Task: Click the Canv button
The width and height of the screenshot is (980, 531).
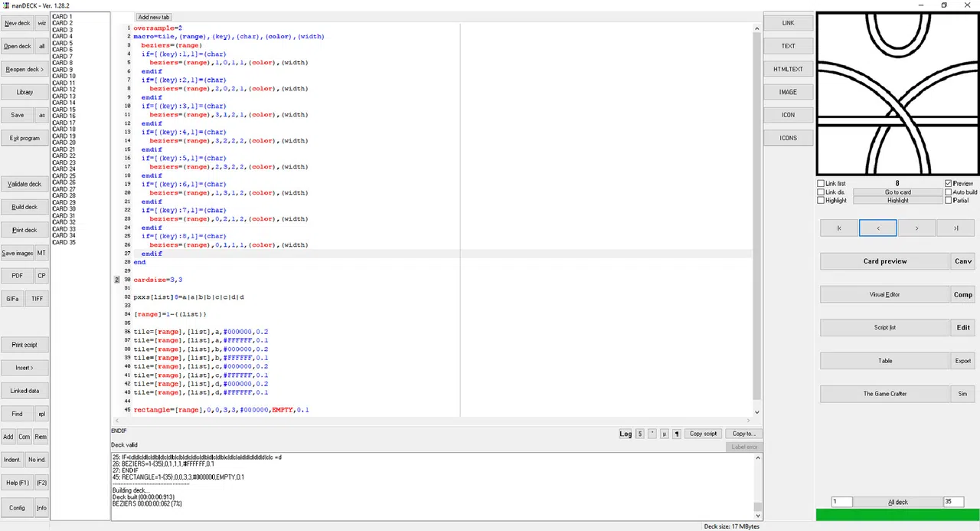Action: (x=963, y=261)
